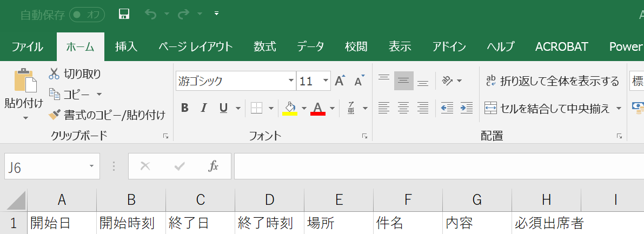Click the text orientation icon

click(x=447, y=81)
